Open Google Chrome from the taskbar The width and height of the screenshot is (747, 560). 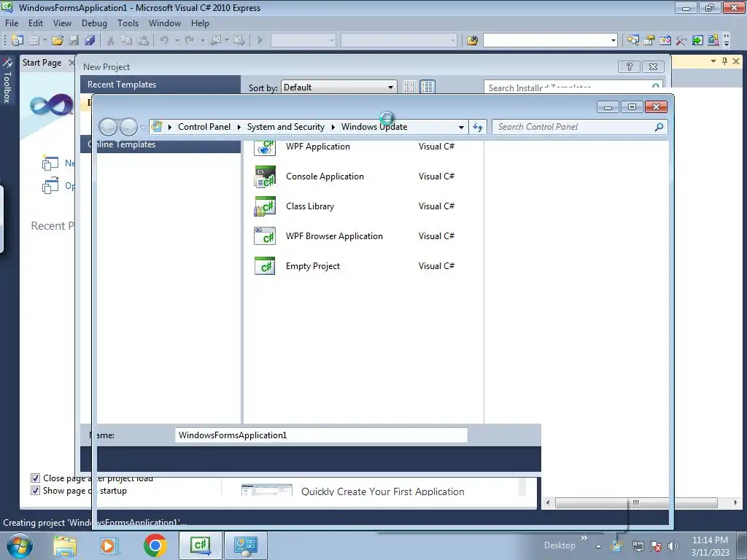[x=155, y=545]
